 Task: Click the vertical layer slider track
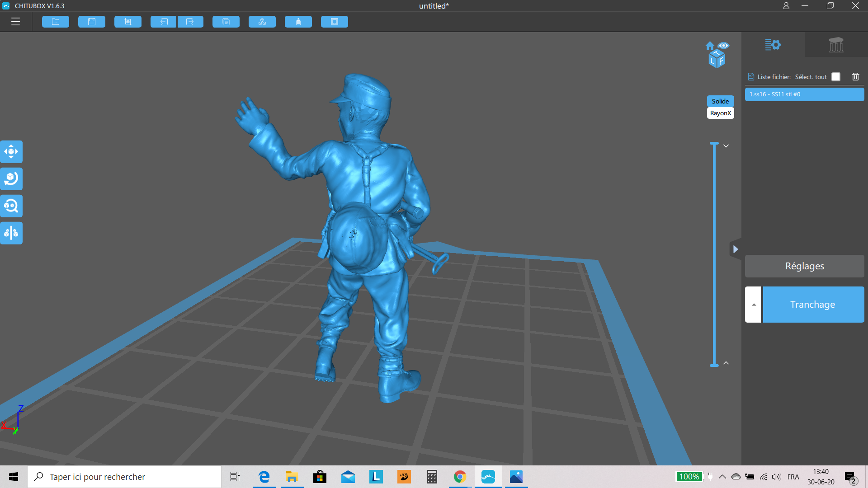point(714,253)
